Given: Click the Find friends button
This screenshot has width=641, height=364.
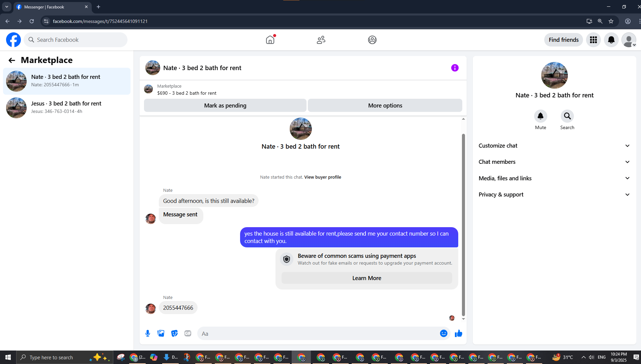Looking at the screenshot, I should tap(563, 40).
